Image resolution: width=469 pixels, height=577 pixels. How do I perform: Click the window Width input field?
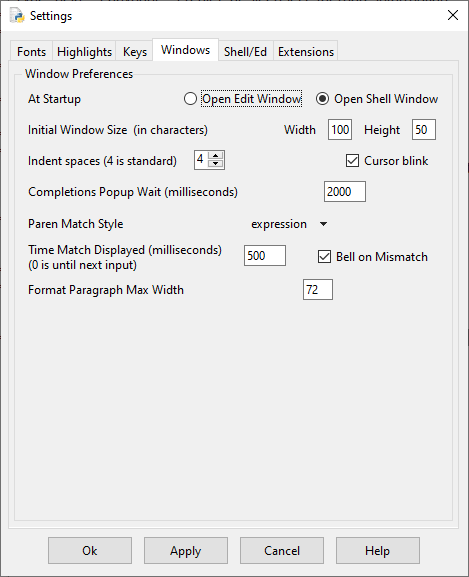click(x=340, y=130)
